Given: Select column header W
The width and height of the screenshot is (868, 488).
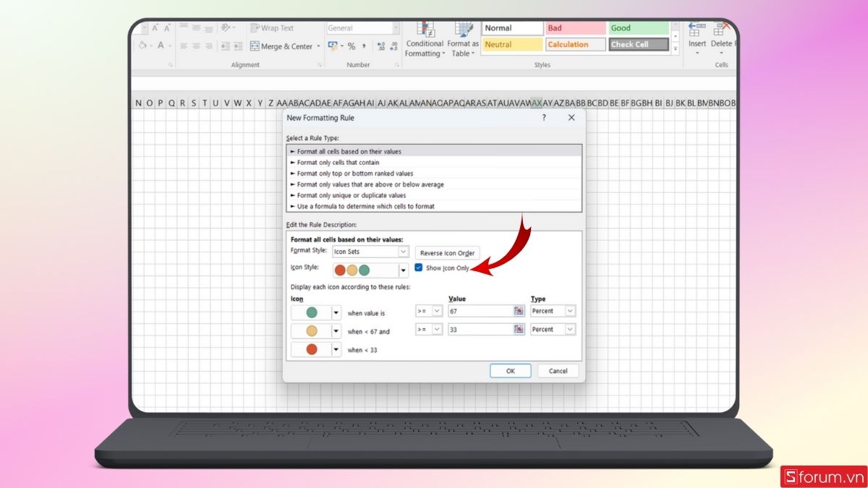Looking at the screenshot, I should tap(237, 103).
